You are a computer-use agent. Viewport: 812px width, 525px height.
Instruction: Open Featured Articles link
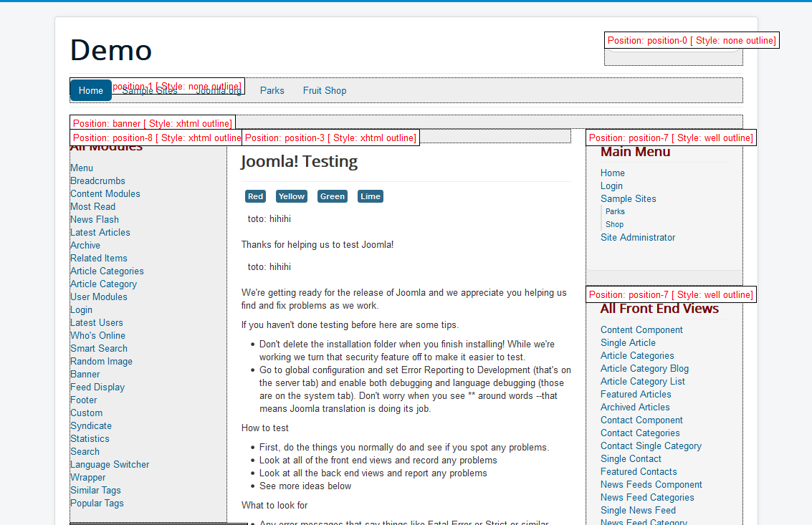(x=636, y=394)
